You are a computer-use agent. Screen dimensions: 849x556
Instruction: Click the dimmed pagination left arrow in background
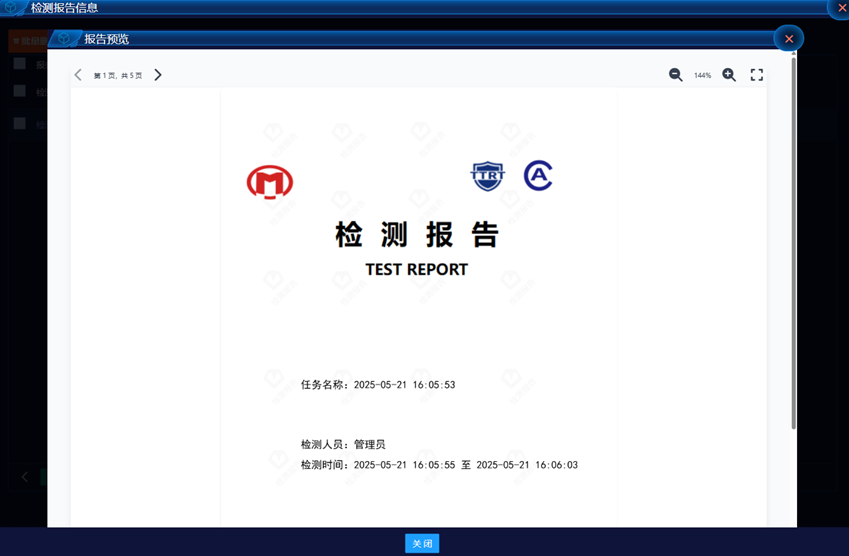click(x=25, y=476)
